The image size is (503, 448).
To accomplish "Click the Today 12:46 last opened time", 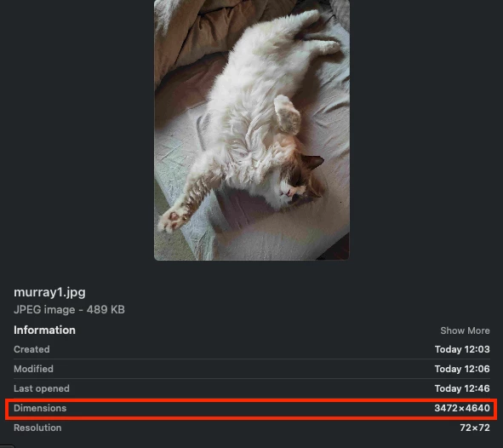I will click(462, 388).
